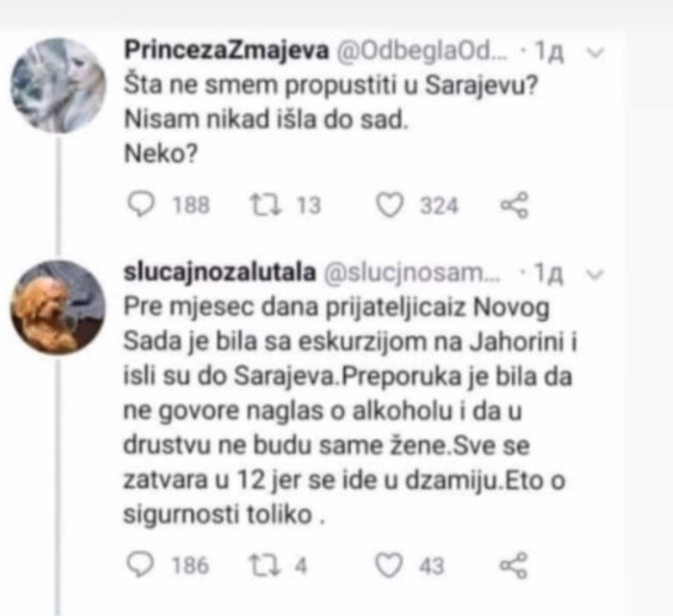View the 188 replies count
This screenshot has height=616, width=673.
[x=191, y=205]
